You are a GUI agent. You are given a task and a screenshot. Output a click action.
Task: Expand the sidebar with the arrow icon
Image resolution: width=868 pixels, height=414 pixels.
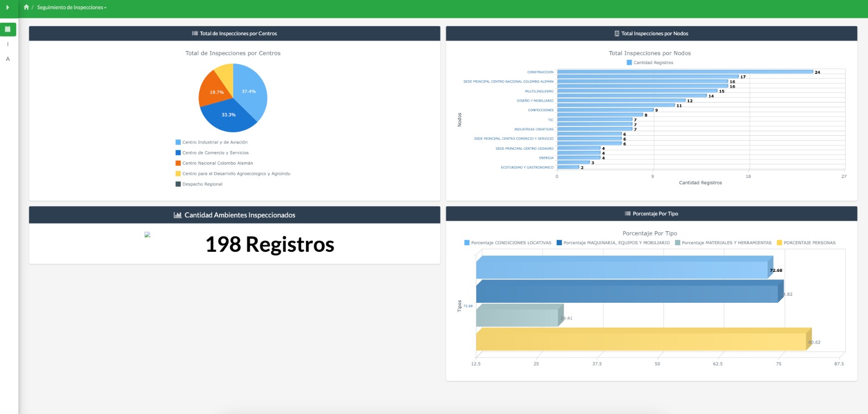(x=8, y=7)
